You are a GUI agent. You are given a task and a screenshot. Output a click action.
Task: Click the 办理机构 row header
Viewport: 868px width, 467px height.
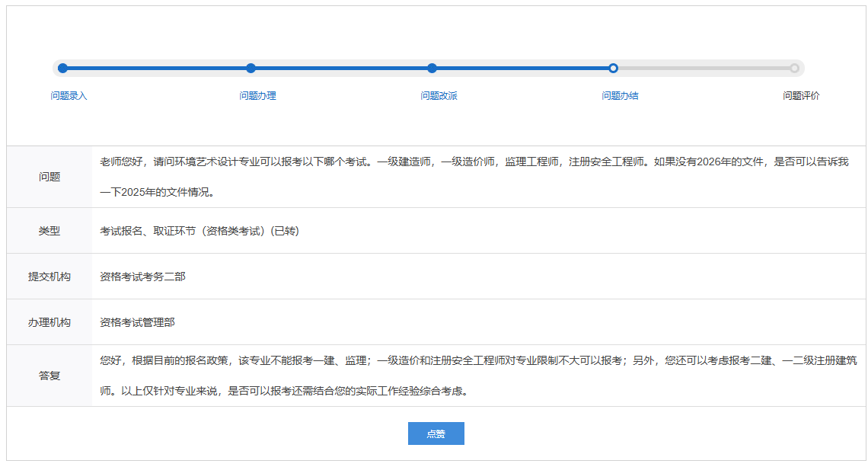49,322
